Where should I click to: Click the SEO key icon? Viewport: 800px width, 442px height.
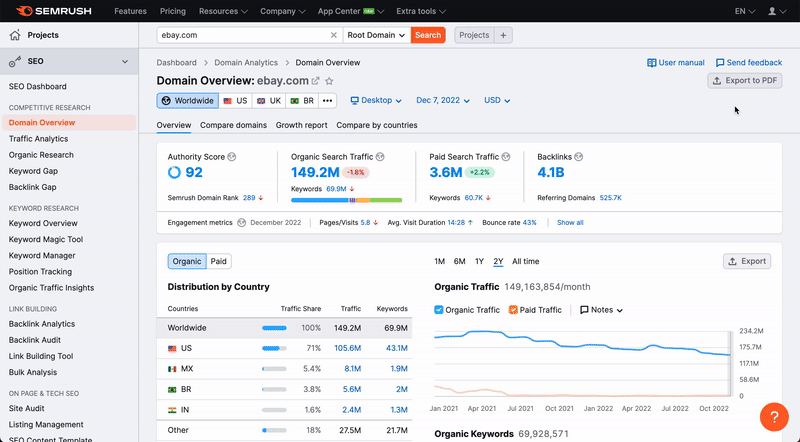point(15,61)
